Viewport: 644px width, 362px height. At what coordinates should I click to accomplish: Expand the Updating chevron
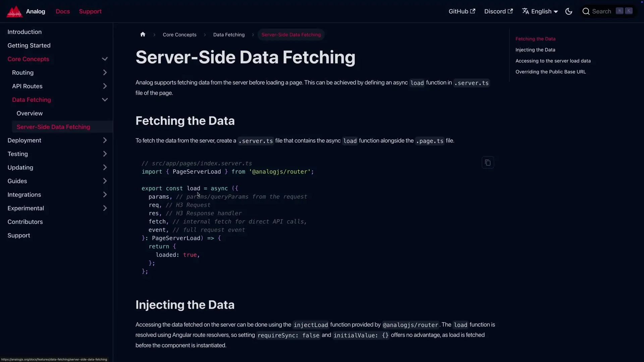click(x=105, y=168)
